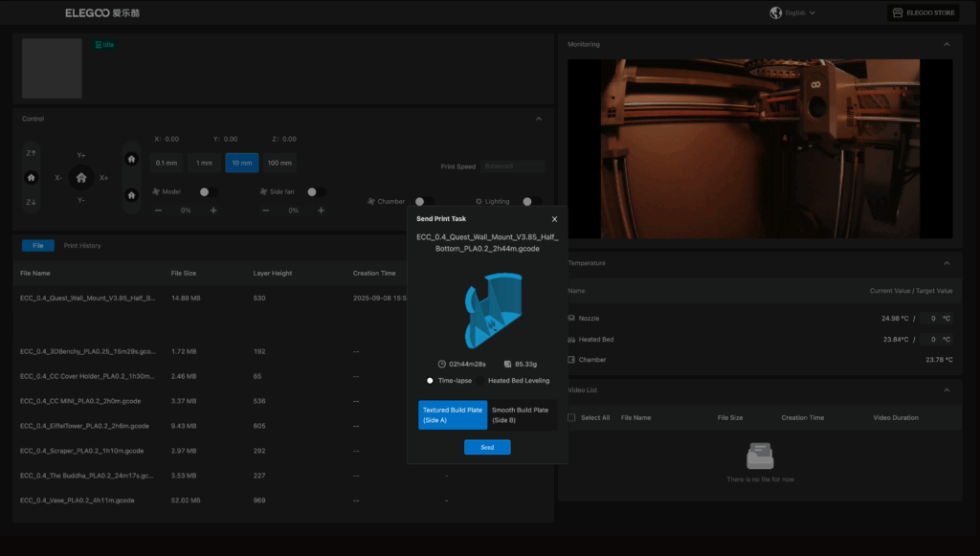Check the Select All checkbox in Video List

pyautogui.click(x=572, y=417)
